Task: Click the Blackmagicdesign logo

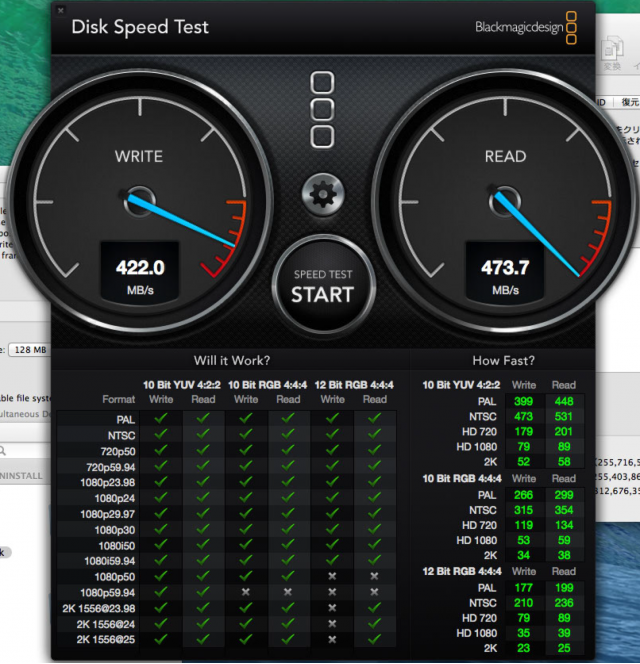Action: [526, 28]
